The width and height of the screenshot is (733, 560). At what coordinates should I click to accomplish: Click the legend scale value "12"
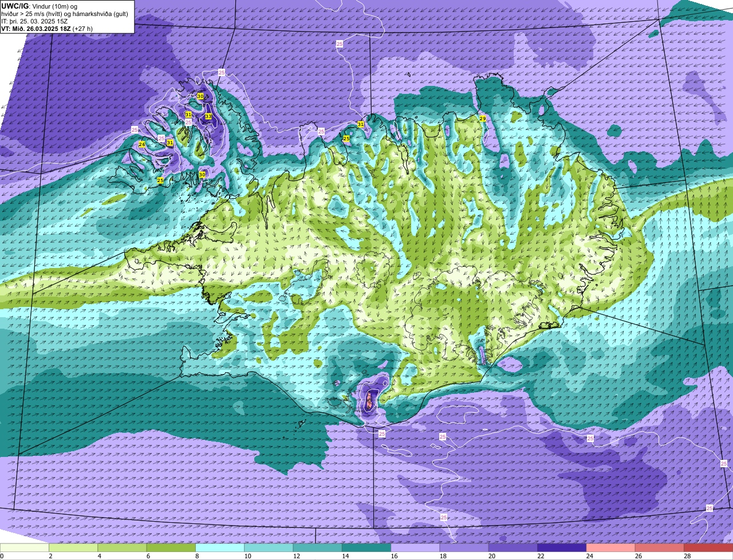[x=296, y=556]
